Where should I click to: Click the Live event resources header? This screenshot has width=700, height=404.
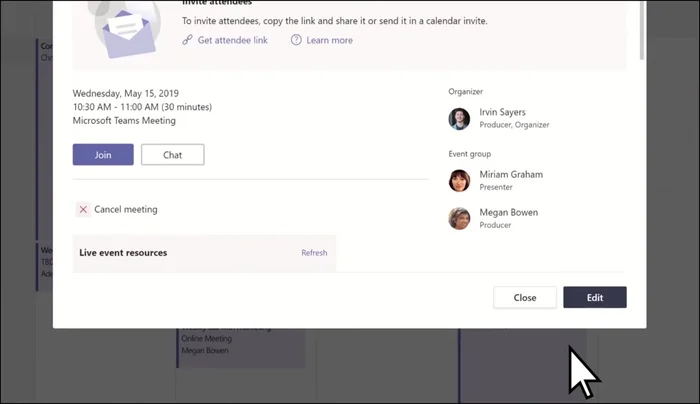coord(123,253)
